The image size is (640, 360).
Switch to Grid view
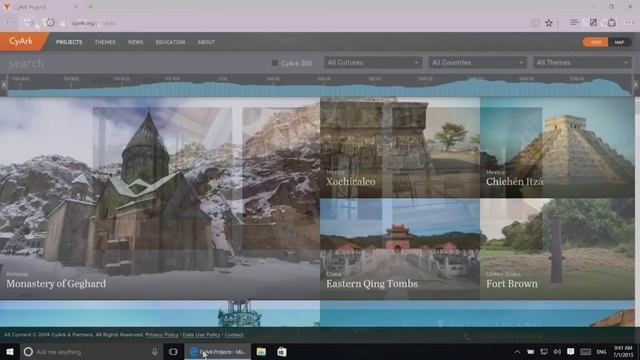click(x=595, y=42)
